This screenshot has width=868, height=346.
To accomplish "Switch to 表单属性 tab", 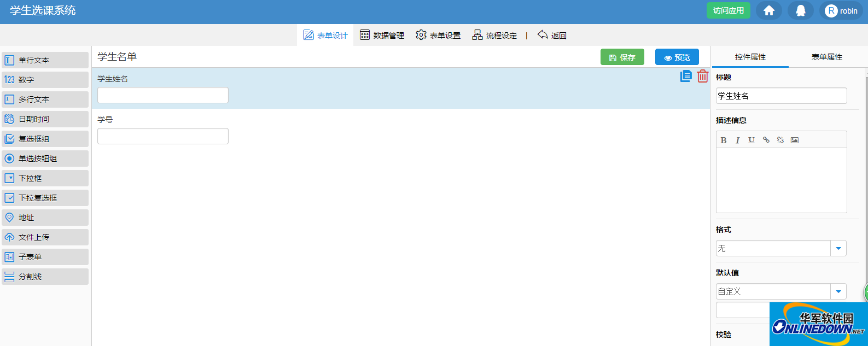I will tap(826, 57).
